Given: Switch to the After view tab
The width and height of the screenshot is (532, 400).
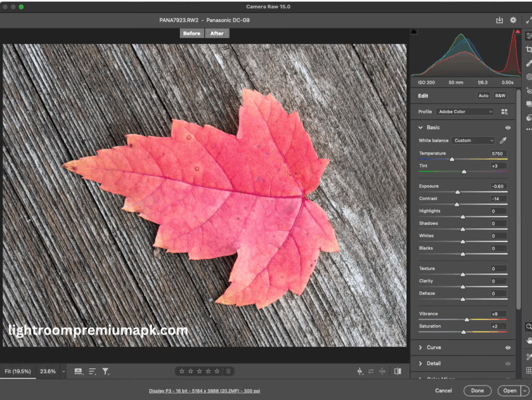Looking at the screenshot, I should [x=217, y=33].
